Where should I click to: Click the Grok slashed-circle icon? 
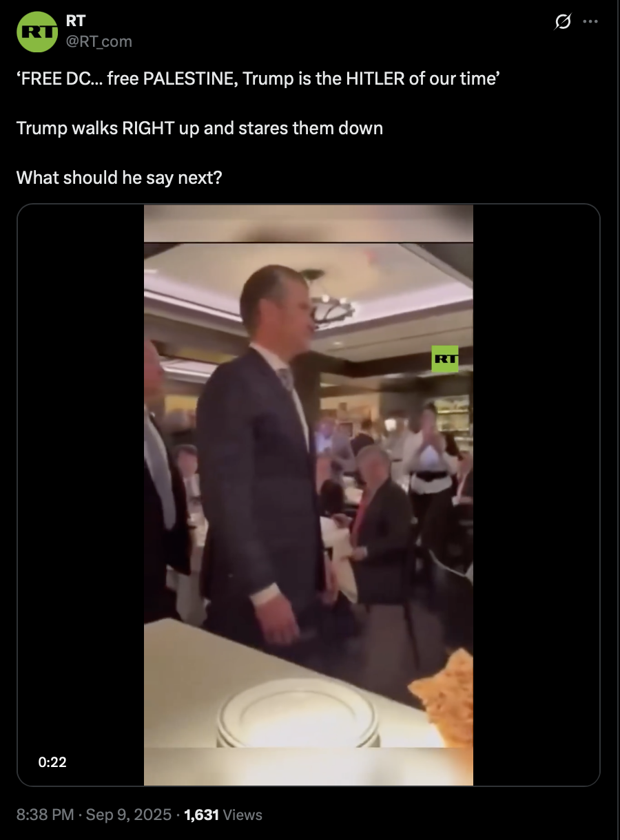tap(562, 22)
